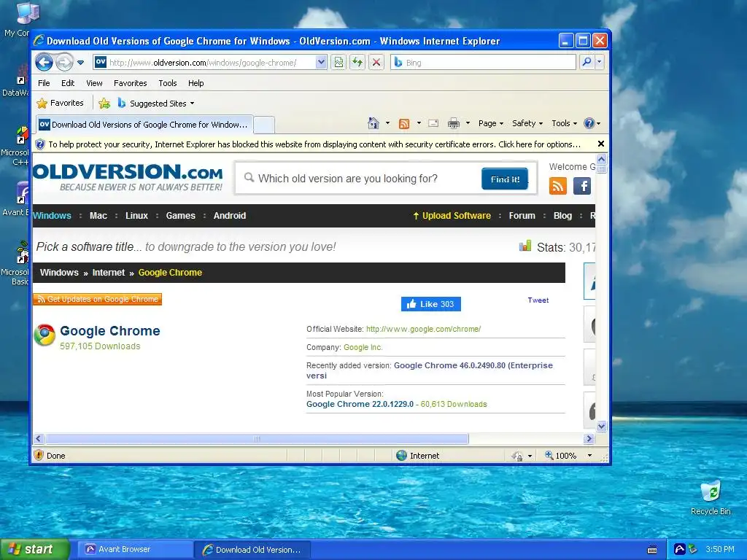Open search provider dropdown arrow
The width and height of the screenshot is (747, 560).
(x=600, y=62)
